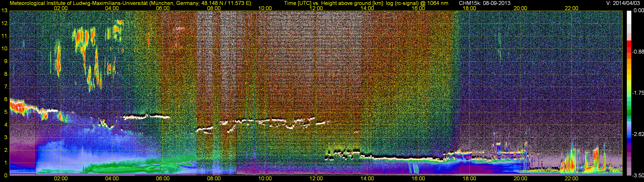Image resolution: width=644 pixels, height=182 pixels.
Task: Click the 18:00 label on the top time axis
Action: pos(469,8)
